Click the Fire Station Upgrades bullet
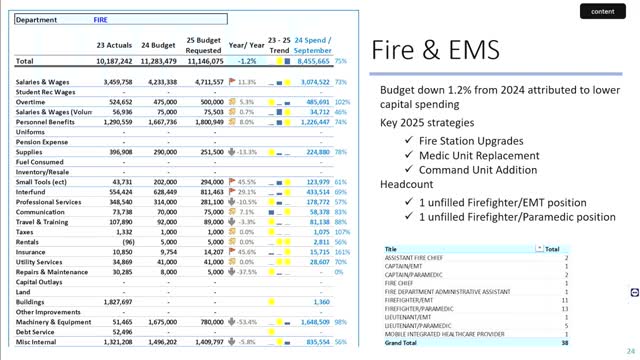 click(x=471, y=141)
